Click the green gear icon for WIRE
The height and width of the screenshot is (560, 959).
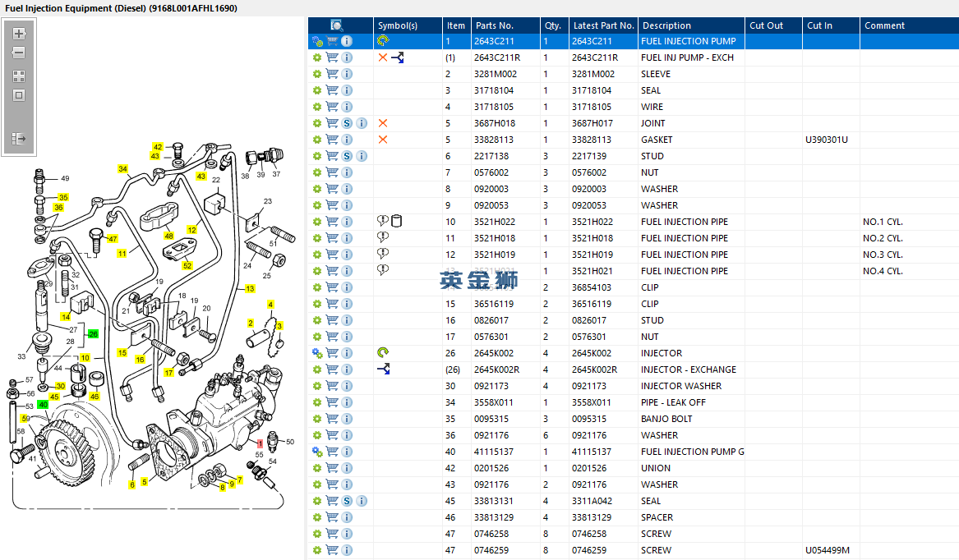click(317, 107)
